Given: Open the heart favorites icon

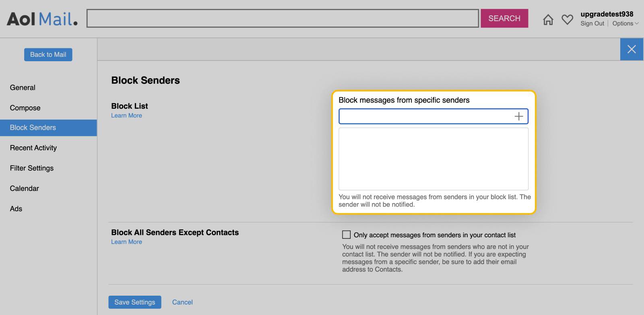Looking at the screenshot, I should pyautogui.click(x=567, y=19).
